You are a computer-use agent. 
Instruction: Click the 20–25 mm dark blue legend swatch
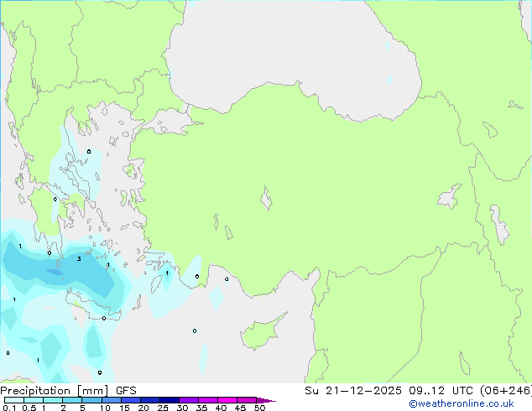pyautogui.click(x=149, y=400)
